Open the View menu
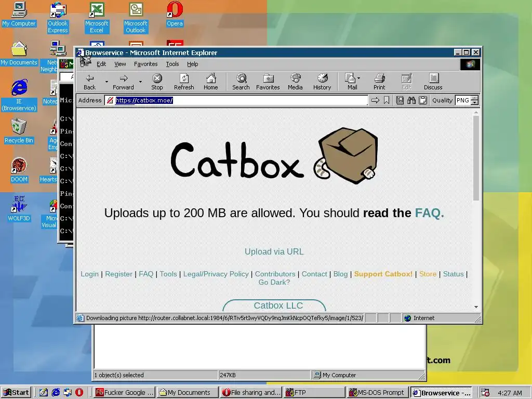 (x=120, y=64)
